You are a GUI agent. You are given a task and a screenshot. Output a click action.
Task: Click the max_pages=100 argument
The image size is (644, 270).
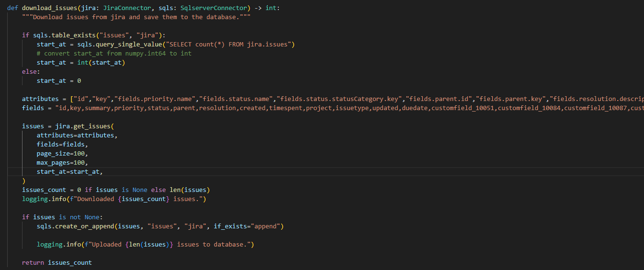pos(63,163)
